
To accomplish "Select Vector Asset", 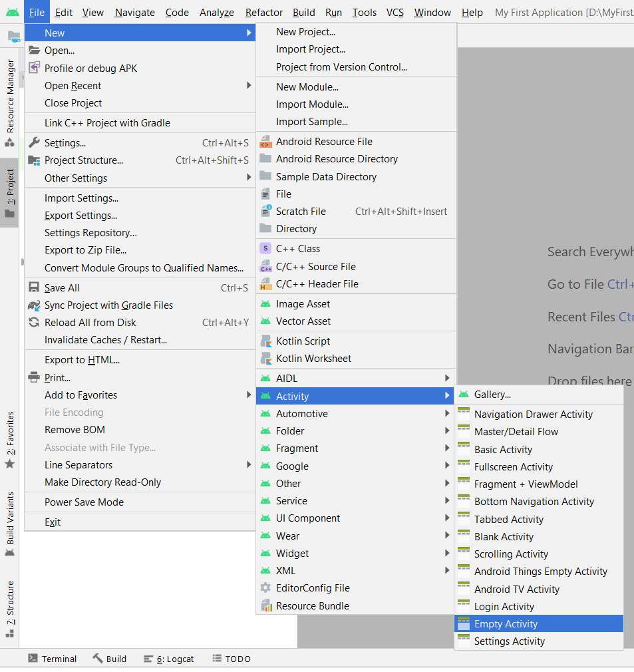I will point(356,321).
